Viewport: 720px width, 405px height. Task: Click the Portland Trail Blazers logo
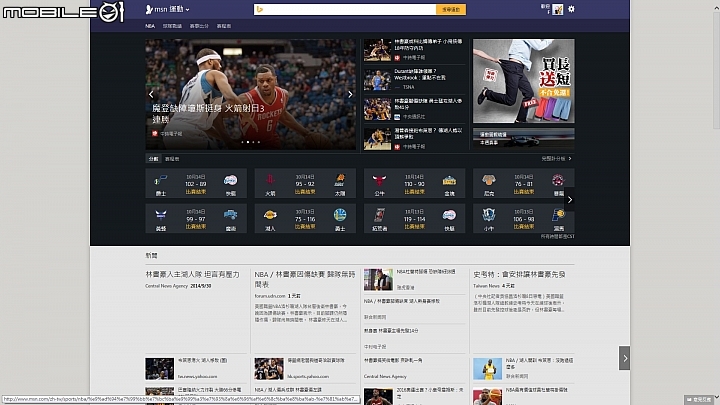[x=379, y=215]
